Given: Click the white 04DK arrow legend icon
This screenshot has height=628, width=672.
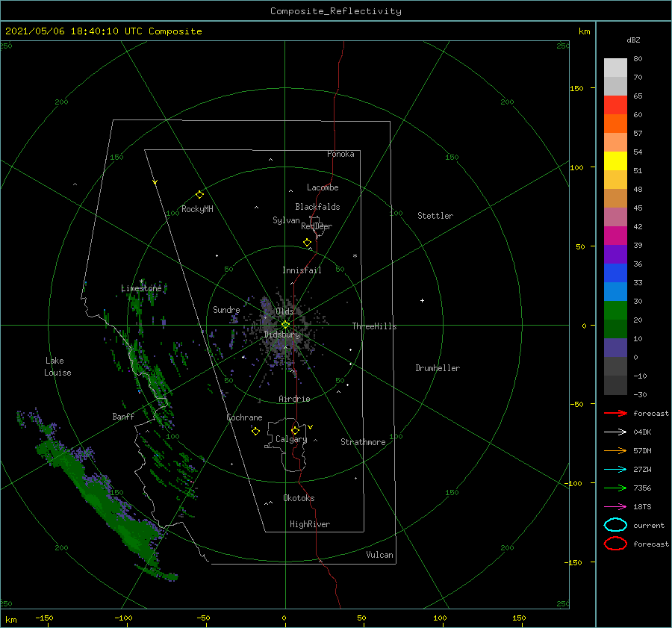Looking at the screenshot, I should (x=615, y=432).
